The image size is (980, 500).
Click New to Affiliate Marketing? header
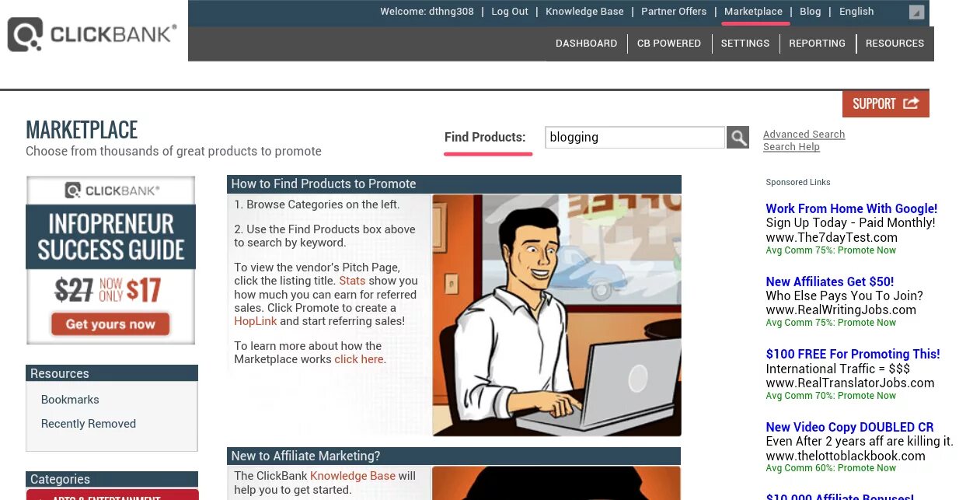coord(454,456)
